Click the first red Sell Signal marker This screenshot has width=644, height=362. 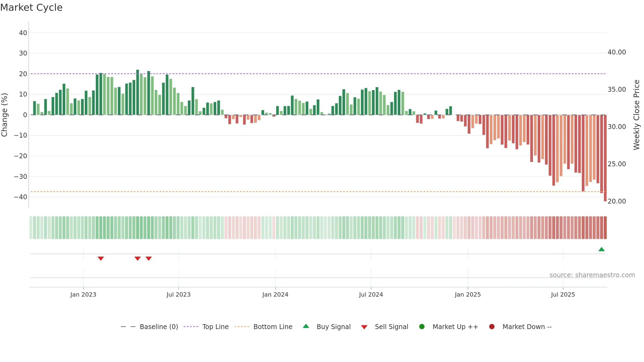click(101, 258)
